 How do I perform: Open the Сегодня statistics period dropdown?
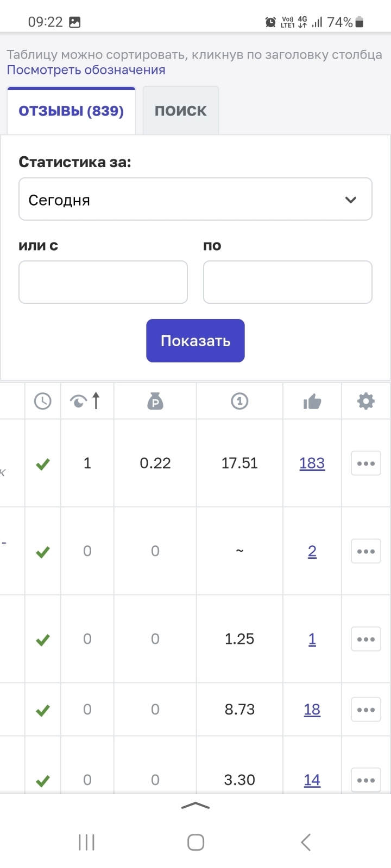[195, 200]
